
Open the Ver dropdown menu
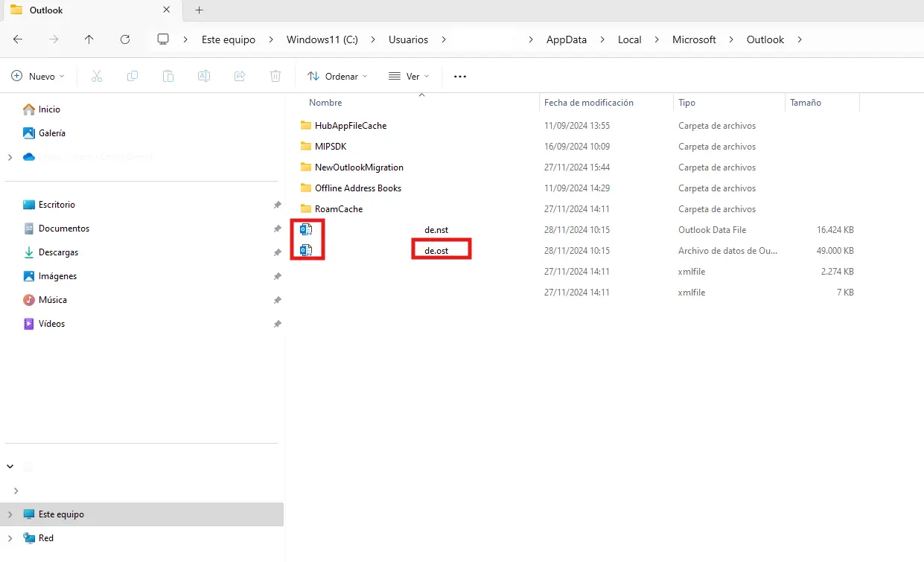point(409,76)
